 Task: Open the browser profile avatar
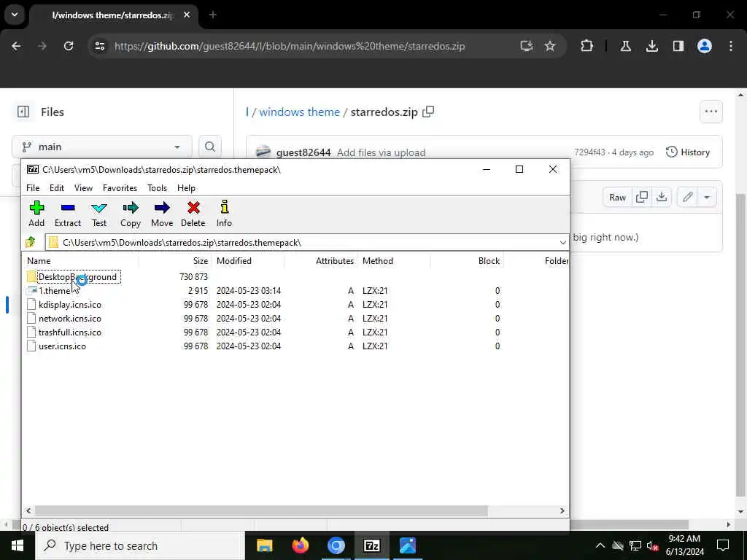pyautogui.click(x=704, y=46)
